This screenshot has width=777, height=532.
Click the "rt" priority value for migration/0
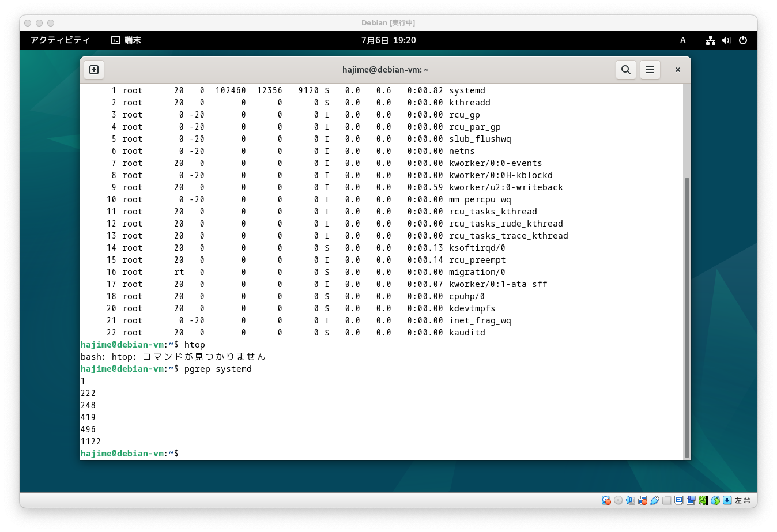coord(179,272)
